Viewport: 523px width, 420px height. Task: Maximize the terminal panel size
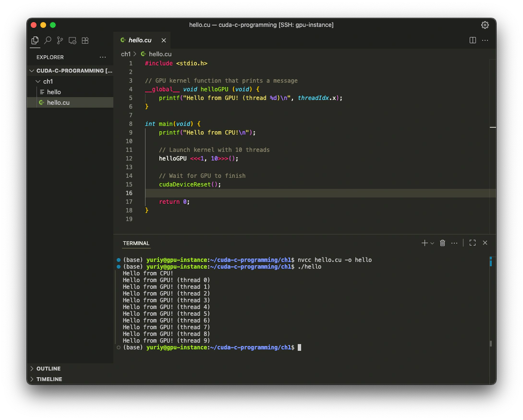coord(472,243)
